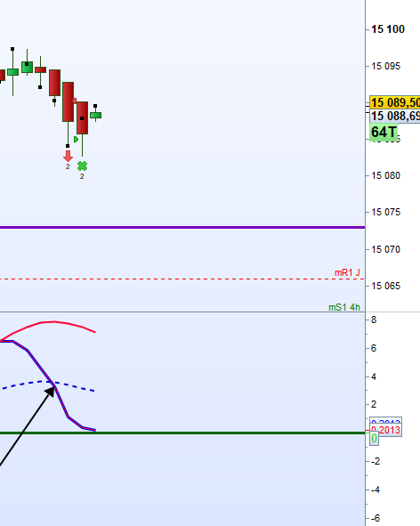Image resolution: width=420 pixels, height=526 pixels.
Task: Click the yellow 15 089,50 price label
Action: pyautogui.click(x=395, y=102)
